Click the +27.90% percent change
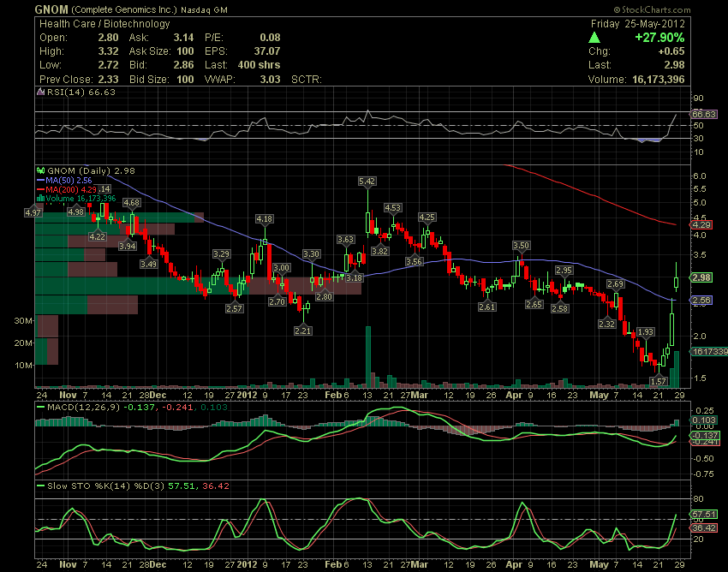 point(659,38)
